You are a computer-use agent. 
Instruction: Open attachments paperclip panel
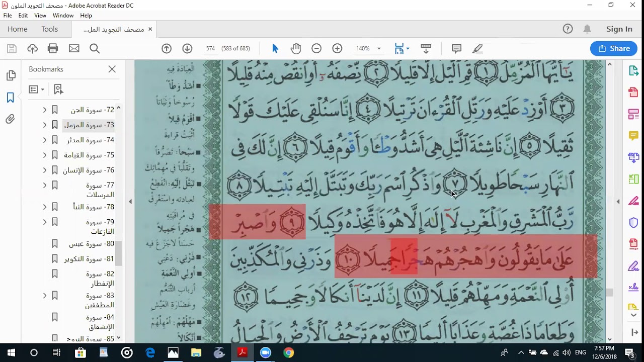11,119
